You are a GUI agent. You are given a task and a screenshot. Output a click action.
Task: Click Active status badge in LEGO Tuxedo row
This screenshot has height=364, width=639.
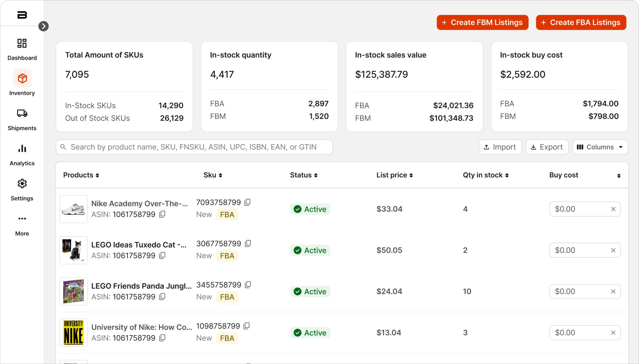tap(310, 250)
